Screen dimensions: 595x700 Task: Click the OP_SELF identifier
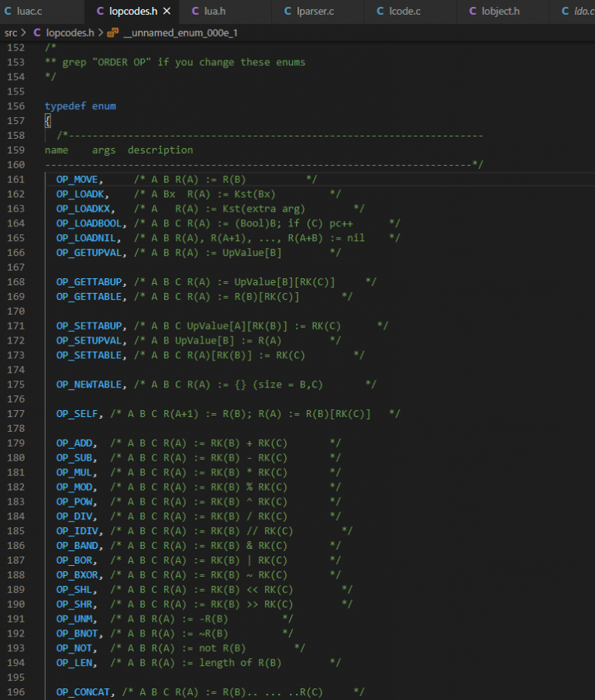tap(77, 414)
